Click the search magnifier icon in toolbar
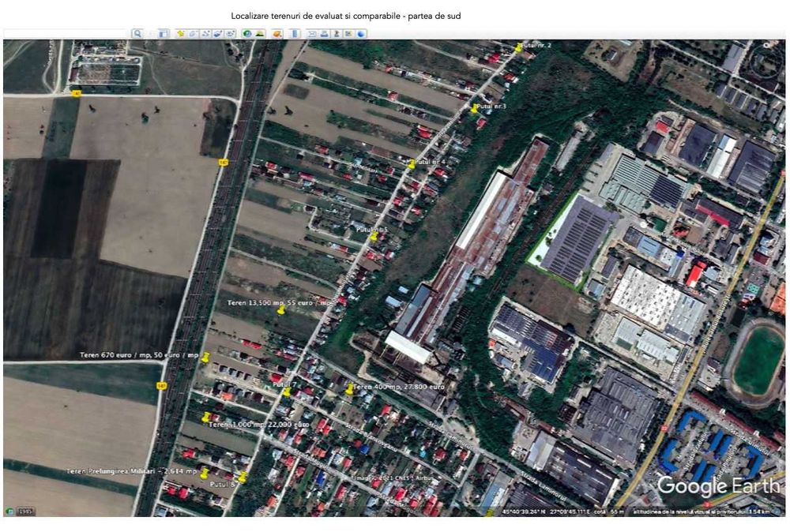The width and height of the screenshot is (790, 532). (x=137, y=34)
